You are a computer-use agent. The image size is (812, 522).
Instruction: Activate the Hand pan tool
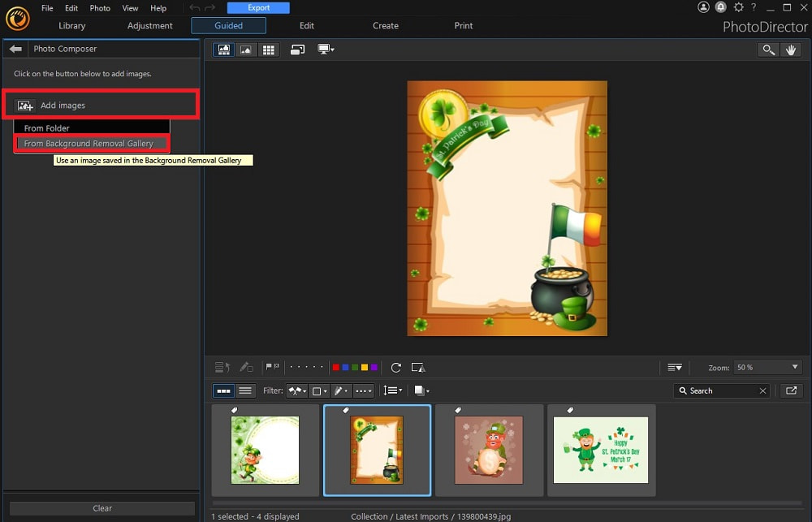[x=791, y=50]
